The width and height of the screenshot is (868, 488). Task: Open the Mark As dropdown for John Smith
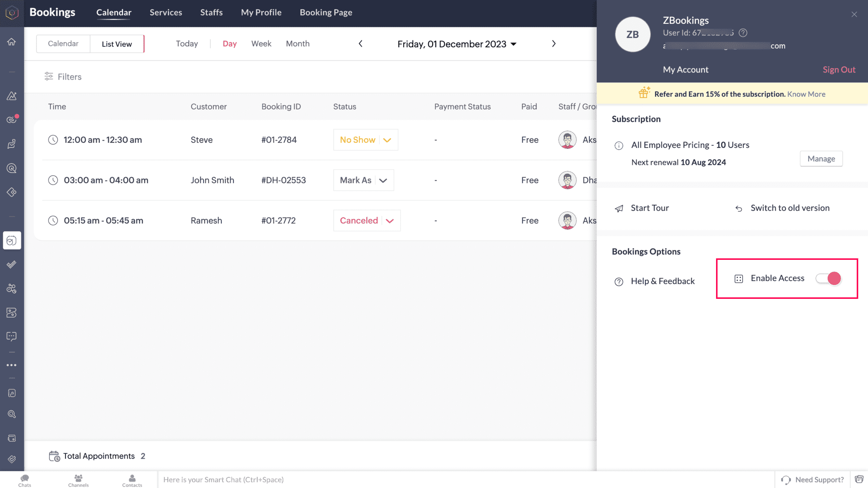click(383, 180)
